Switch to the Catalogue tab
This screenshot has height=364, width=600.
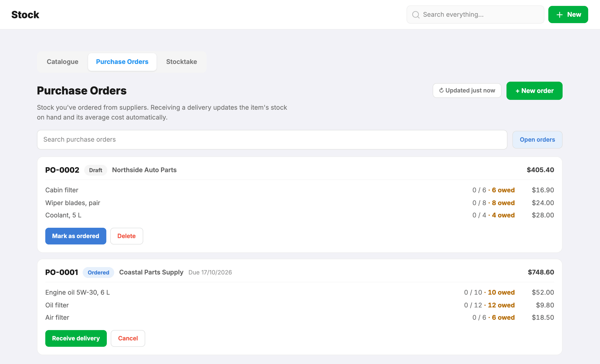click(63, 62)
